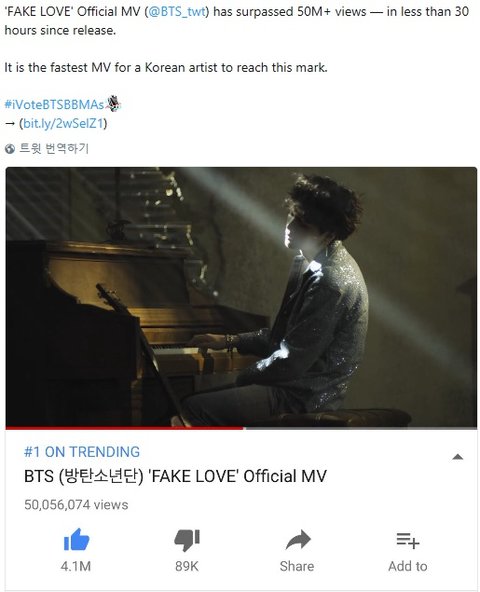Click the Share text label
This screenshot has width=480, height=592.
click(297, 566)
